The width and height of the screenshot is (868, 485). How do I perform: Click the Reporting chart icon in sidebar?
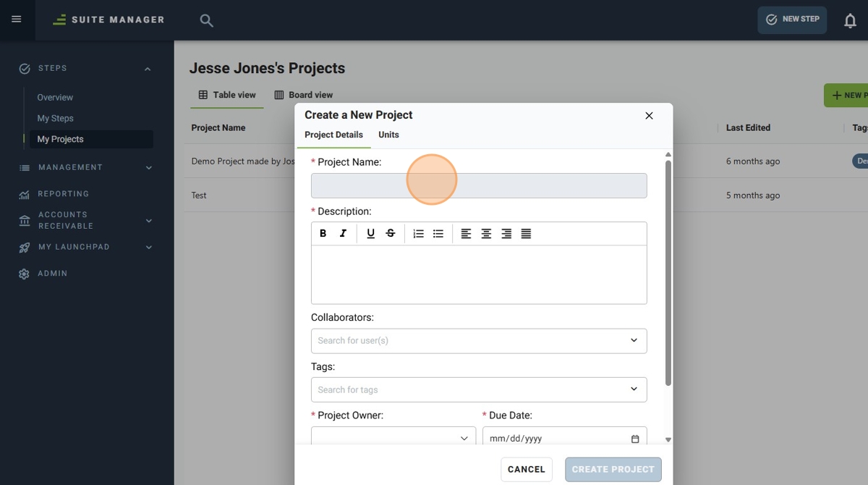coord(25,195)
